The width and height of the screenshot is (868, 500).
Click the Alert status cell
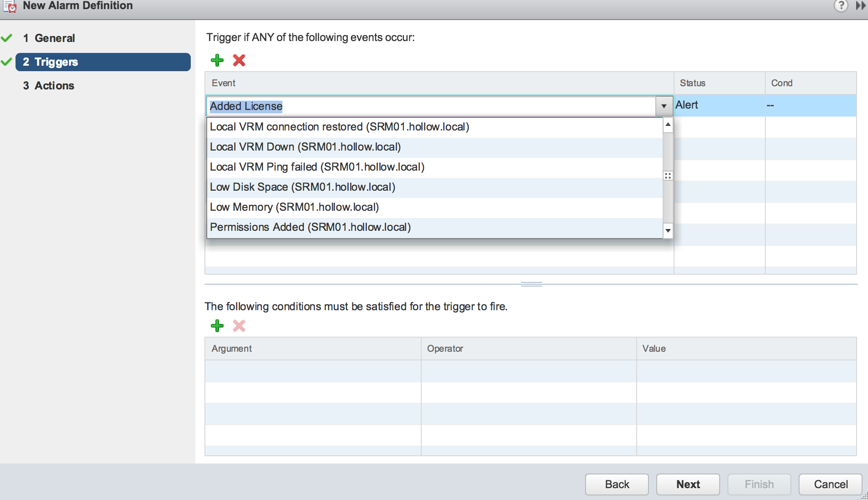point(719,105)
